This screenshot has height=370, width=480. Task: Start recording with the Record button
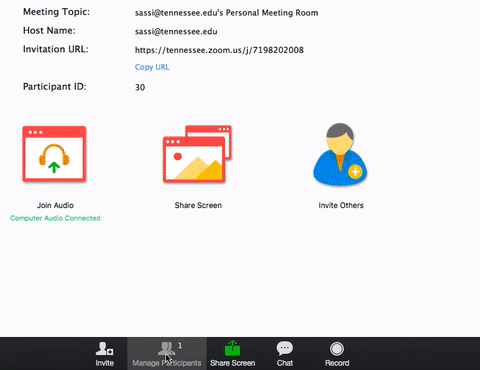pyautogui.click(x=337, y=354)
